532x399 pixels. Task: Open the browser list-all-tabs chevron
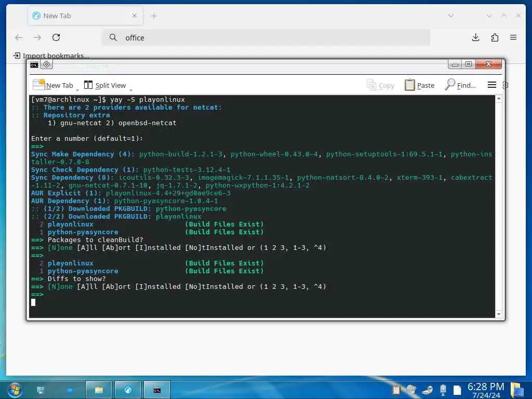(x=450, y=16)
